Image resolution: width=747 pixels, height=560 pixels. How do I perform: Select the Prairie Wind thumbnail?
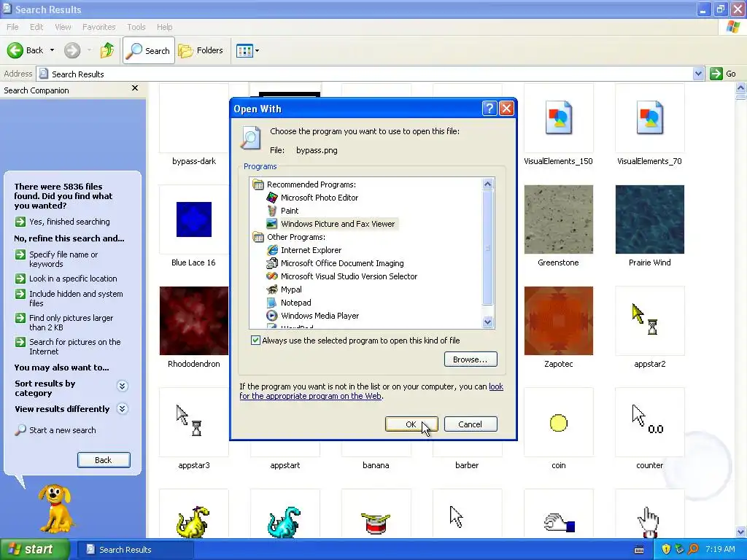point(649,219)
